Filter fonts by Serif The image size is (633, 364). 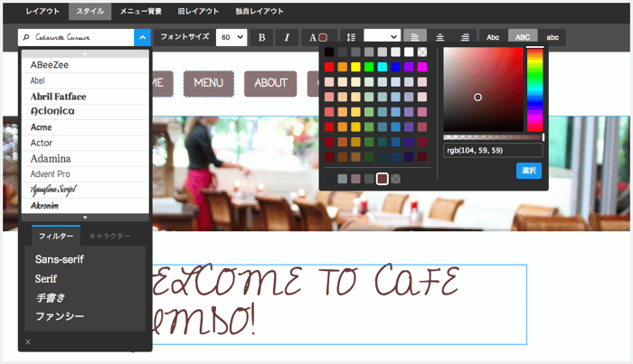click(45, 278)
